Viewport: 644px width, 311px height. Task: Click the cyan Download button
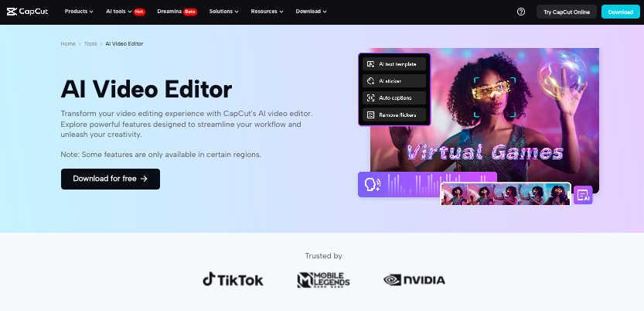pyautogui.click(x=621, y=12)
